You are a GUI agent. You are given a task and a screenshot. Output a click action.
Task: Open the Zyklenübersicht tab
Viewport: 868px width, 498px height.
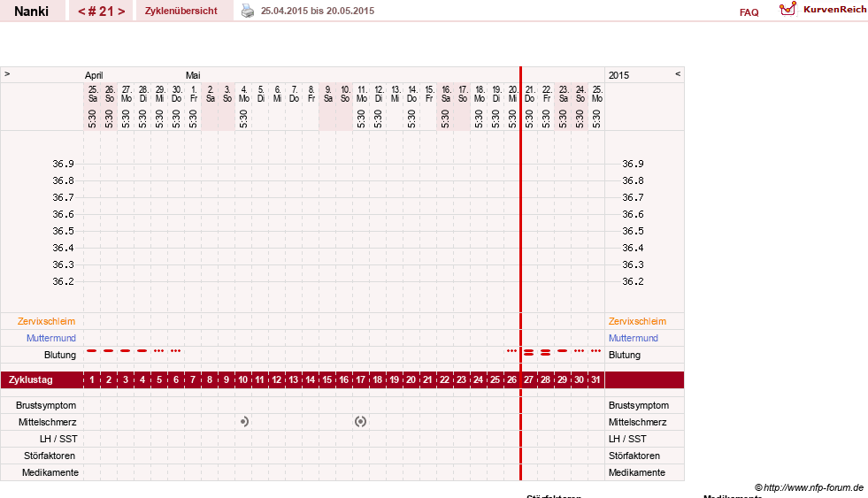pyautogui.click(x=181, y=11)
